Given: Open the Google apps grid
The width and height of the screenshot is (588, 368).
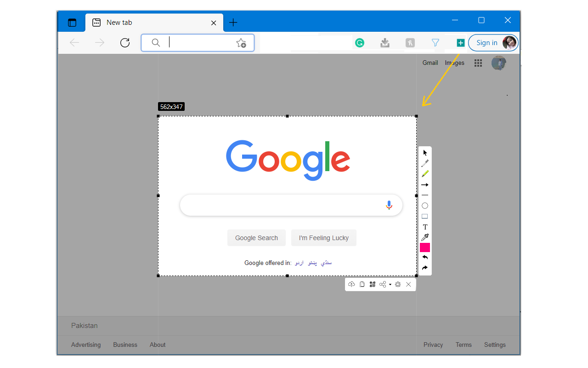Looking at the screenshot, I should pyautogui.click(x=478, y=63).
